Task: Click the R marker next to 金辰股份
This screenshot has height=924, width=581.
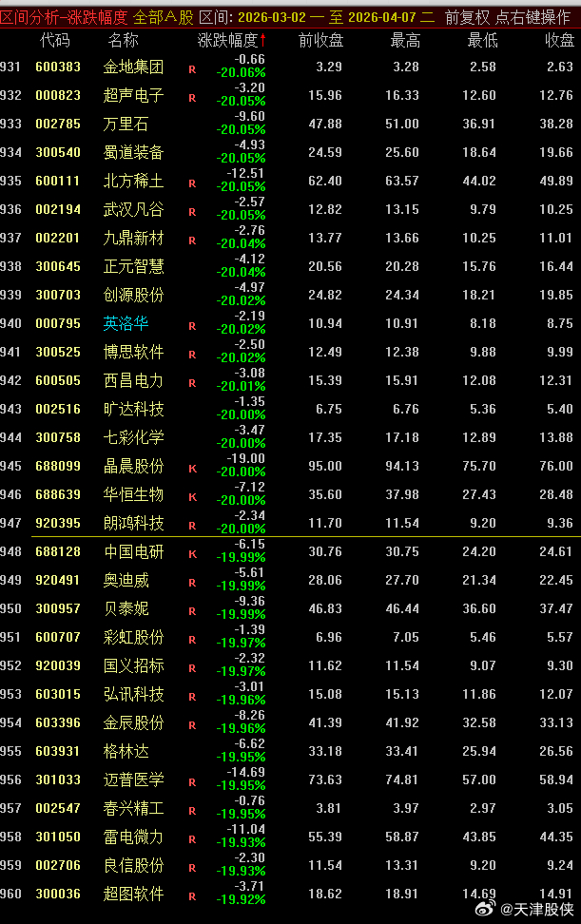Action: tap(192, 725)
